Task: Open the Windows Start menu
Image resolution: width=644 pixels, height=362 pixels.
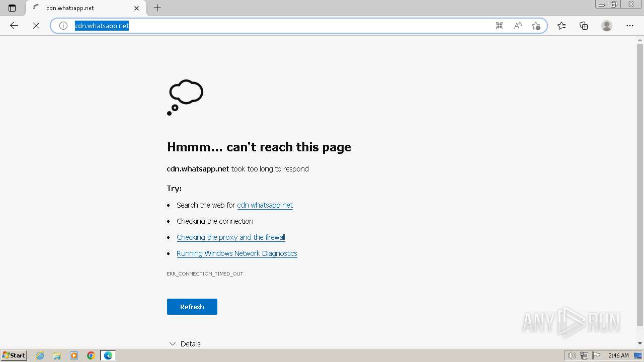Action: 14,355
